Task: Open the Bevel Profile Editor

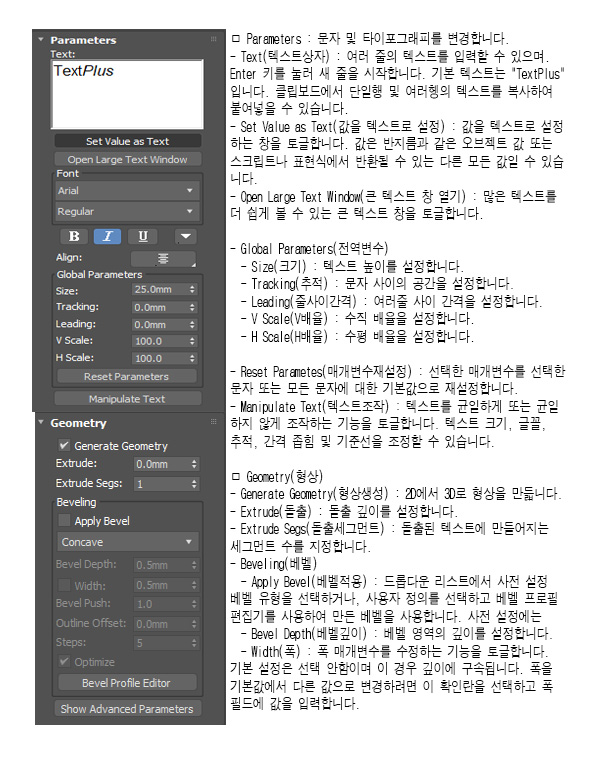Action: [126, 683]
